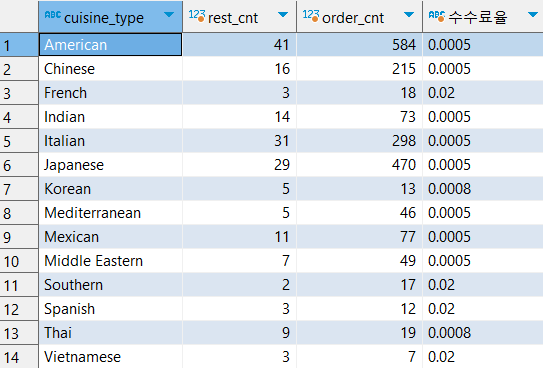Viewport: 543px width, 368px height.
Task: Select the American cell
Action: click(110, 45)
